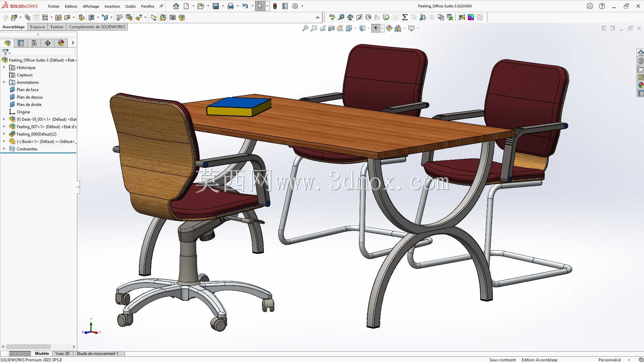The width and height of the screenshot is (644, 362).
Task: Toggle Hide/Show Items eye button
Action: pyautogui.click(x=376, y=28)
